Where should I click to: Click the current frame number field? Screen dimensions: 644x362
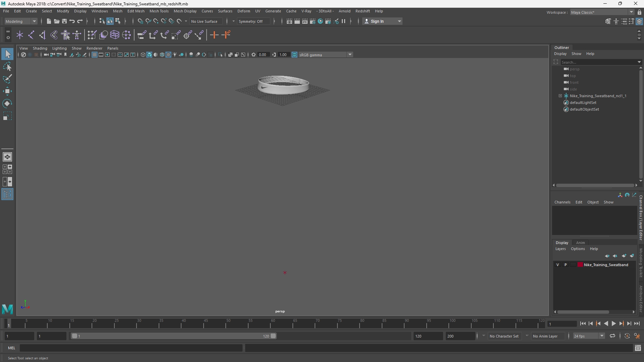562,324
